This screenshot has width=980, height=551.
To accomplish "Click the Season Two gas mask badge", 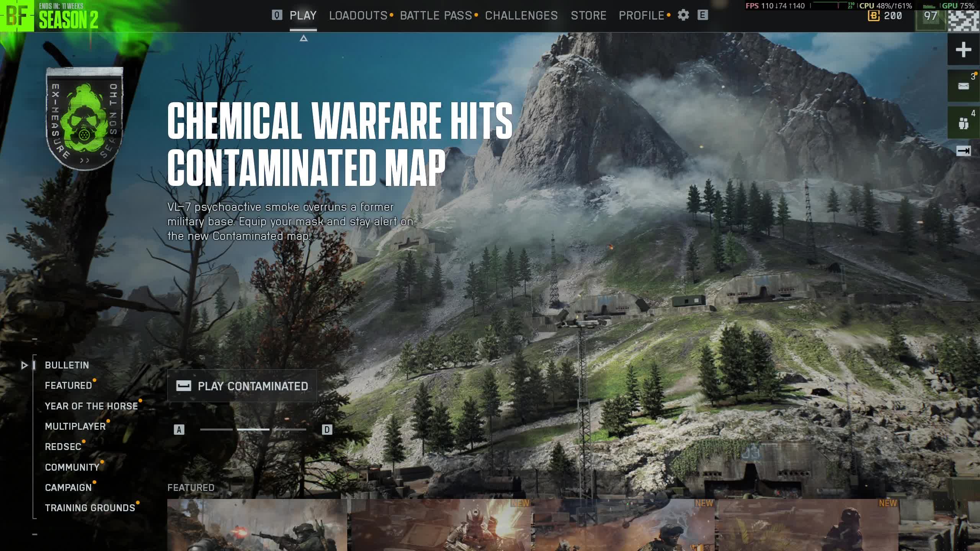I will 84,119.
